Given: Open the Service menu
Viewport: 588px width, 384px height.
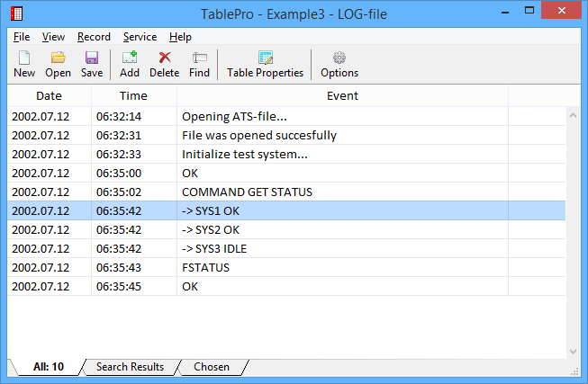Looking at the screenshot, I should click(140, 37).
